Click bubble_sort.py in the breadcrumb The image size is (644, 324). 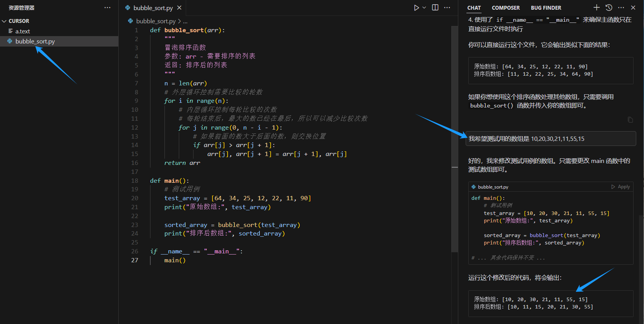(156, 21)
